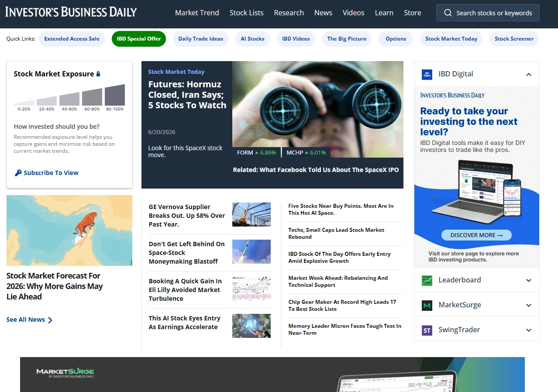This screenshot has width=558, height=392.
Task: Open the News menu
Action: [x=323, y=13]
